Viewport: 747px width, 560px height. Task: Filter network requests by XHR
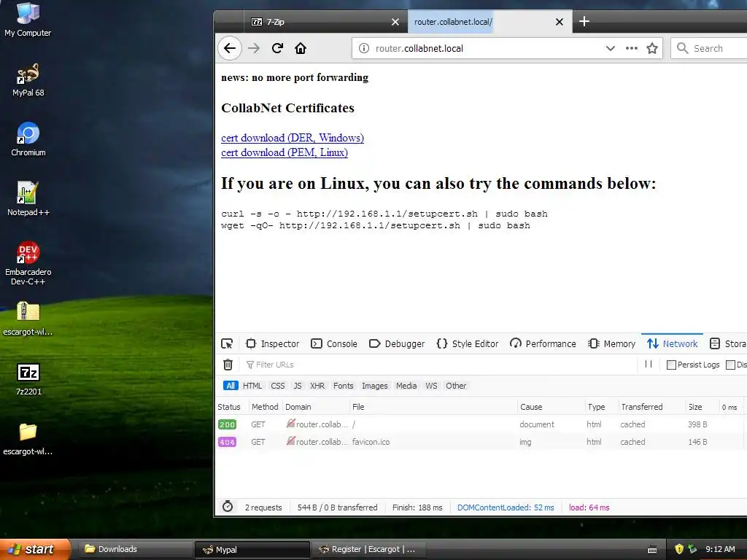(317, 386)
